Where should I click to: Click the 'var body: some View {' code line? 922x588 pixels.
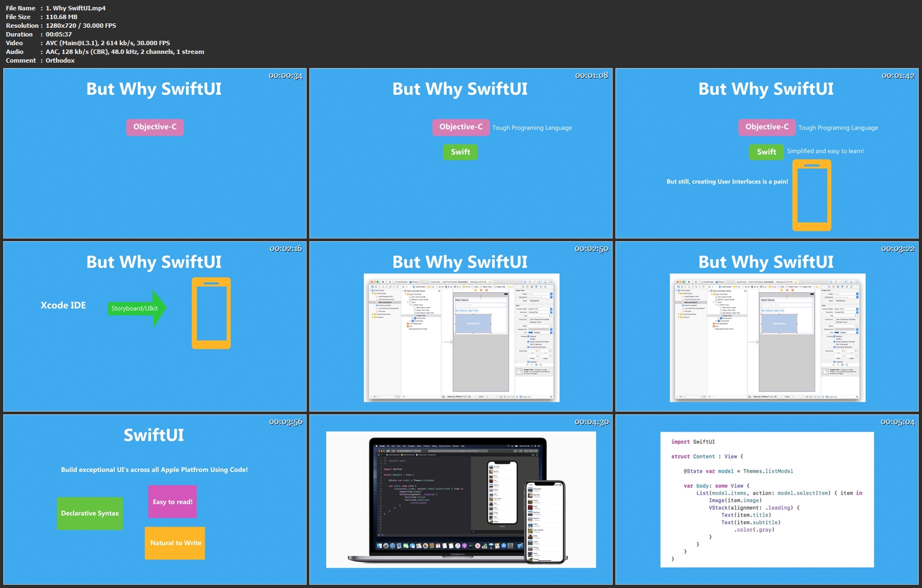(717, 486)
